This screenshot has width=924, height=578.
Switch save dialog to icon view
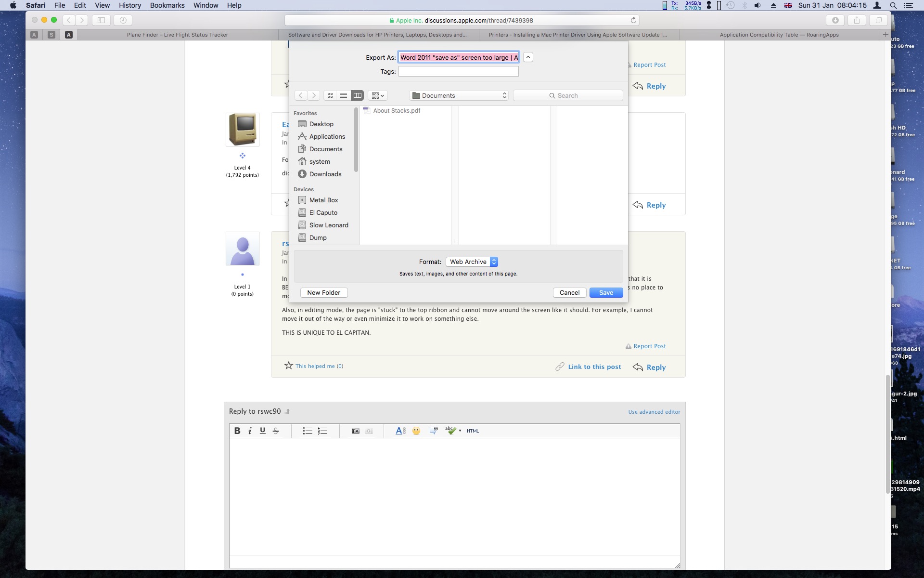point(330,95)
